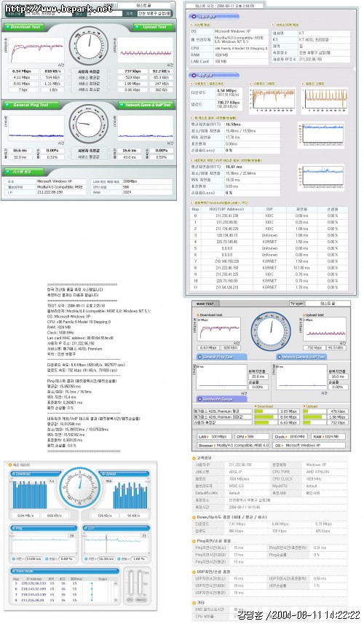Screen dimensions: 364x624
Task: Select trace route row 211.216.38.28
Action: (63, 600)
